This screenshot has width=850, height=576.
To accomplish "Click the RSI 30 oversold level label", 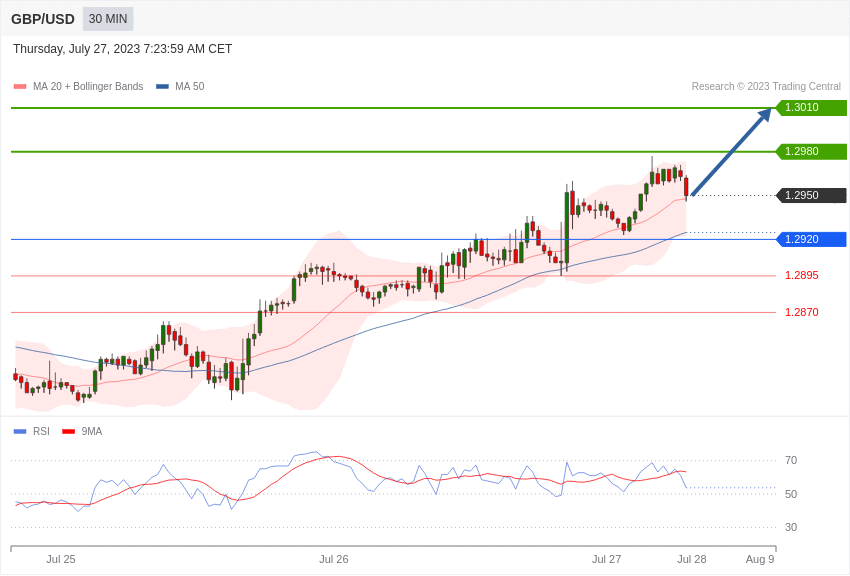I will (x=791, y=527).
